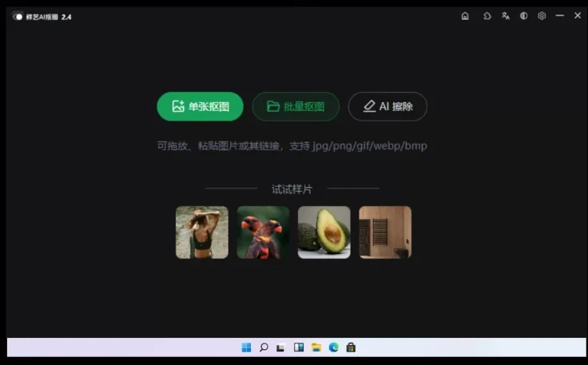Try the wooden room sample thumbnail
The height and width of the screenshot is (365, 588).
[385, 232]
